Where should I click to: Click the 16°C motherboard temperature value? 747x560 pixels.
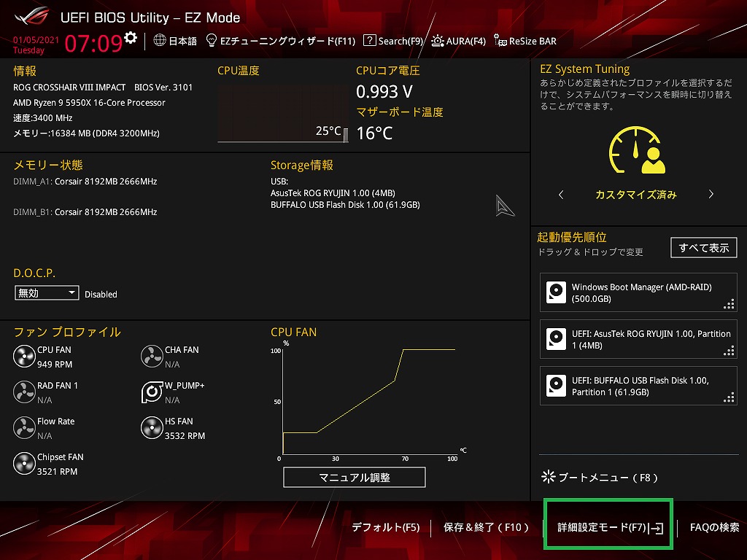point(374,133)
